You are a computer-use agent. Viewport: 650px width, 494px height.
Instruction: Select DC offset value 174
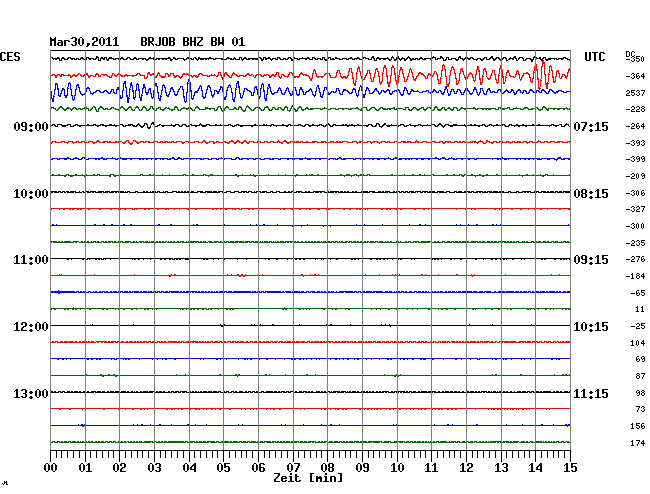(x=638, y=443)
